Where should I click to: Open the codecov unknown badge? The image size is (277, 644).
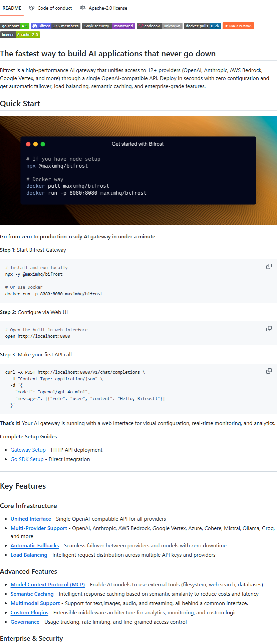click(160, 26)
